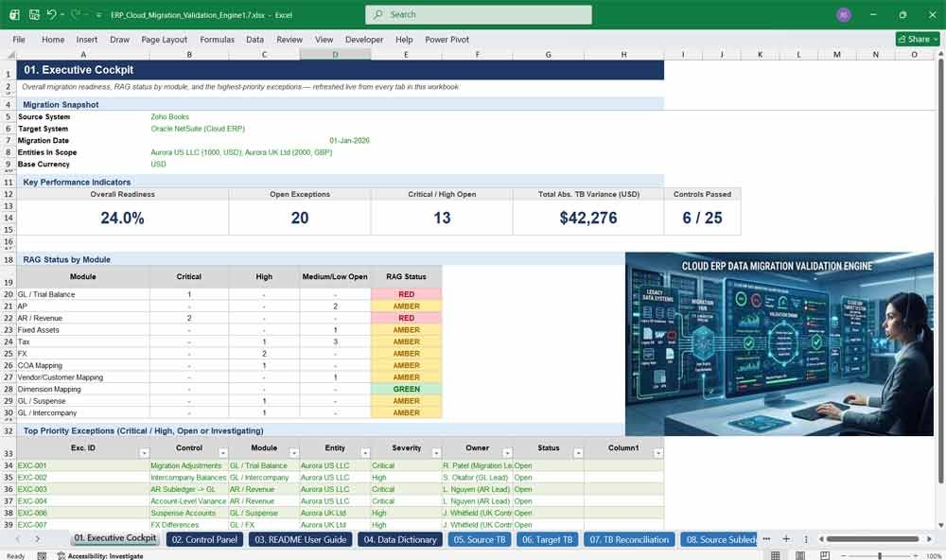Open the Status column filter dropdown

click(x=579, y=453)
